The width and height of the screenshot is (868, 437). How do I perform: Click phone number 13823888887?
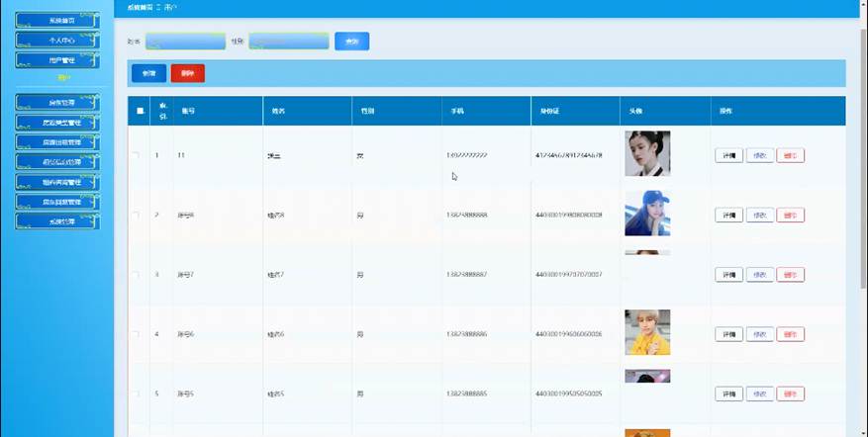[x=466, y=275]
